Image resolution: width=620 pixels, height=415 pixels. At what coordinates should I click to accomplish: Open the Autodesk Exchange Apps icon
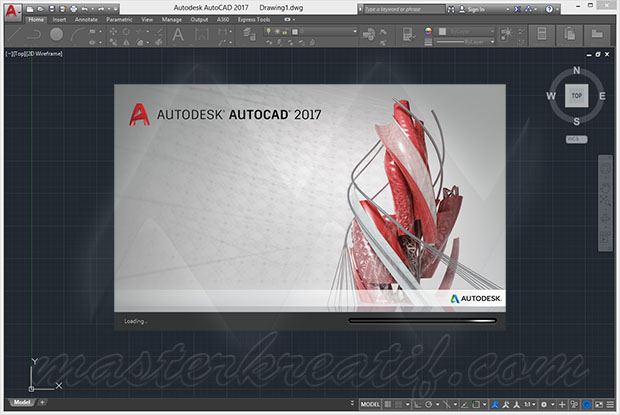[x=517, y=9]
